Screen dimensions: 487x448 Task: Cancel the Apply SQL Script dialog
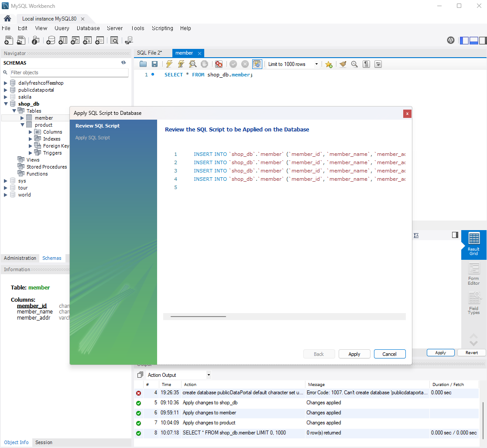click(390, 354)
